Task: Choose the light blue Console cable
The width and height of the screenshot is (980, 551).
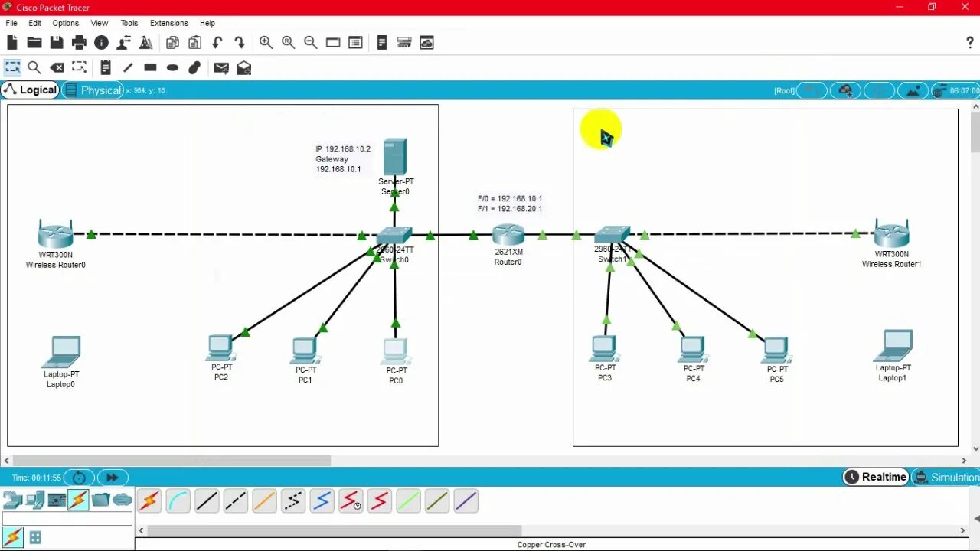Action: pyautogui.click(x=178, y=501)
